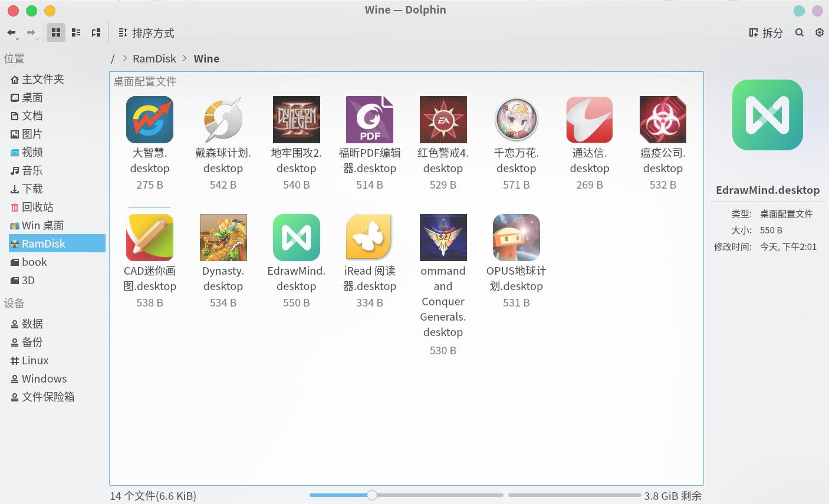Select the 瘟疫公司.desktop biohazard icon
This screenshot has width=829, height=504.
(x=663, y=120)
